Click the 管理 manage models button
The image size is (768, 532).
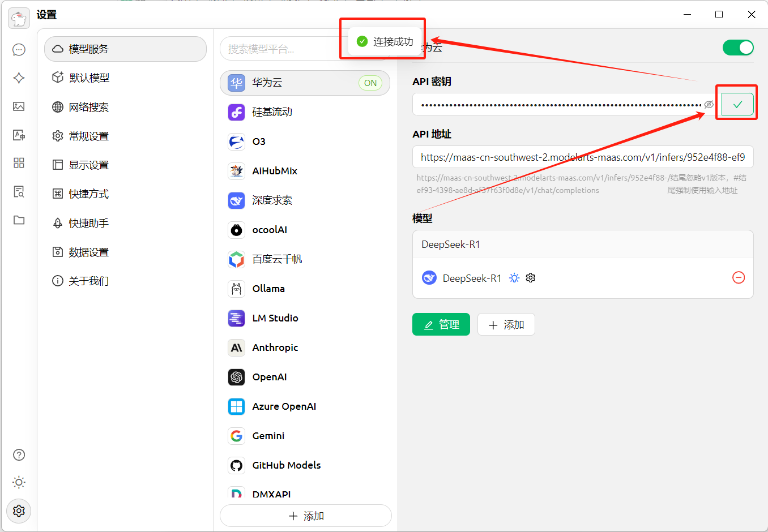click(x=441, y=324)
